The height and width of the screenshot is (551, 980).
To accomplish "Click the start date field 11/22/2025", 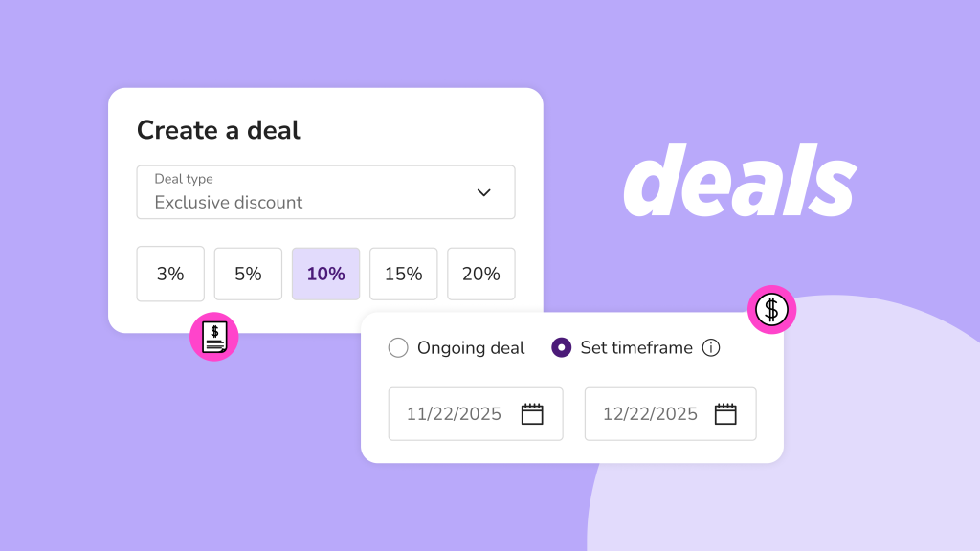I will 454,414.
